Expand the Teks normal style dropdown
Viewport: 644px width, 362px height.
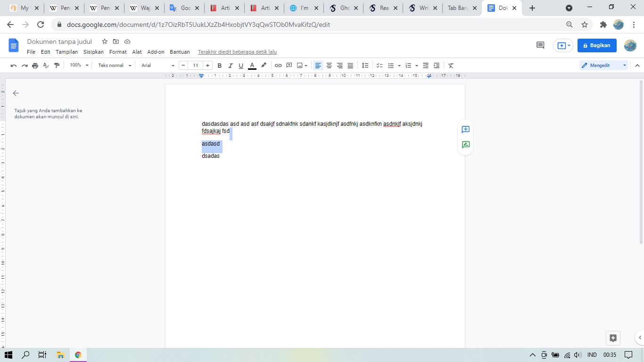pos(115,66)
